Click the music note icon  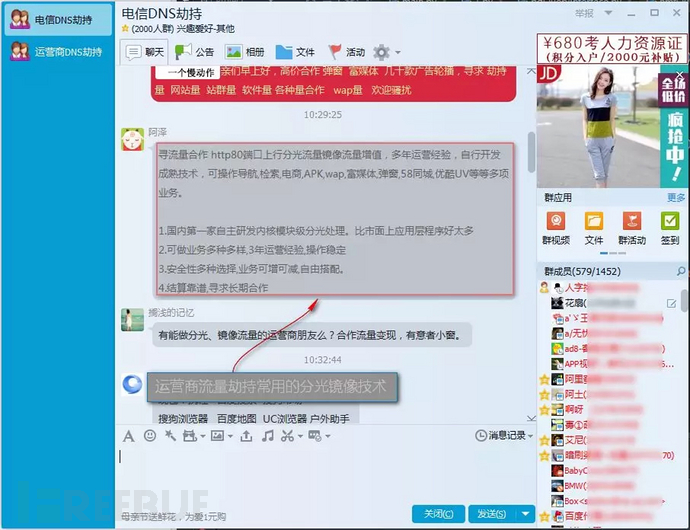[268, 436]
